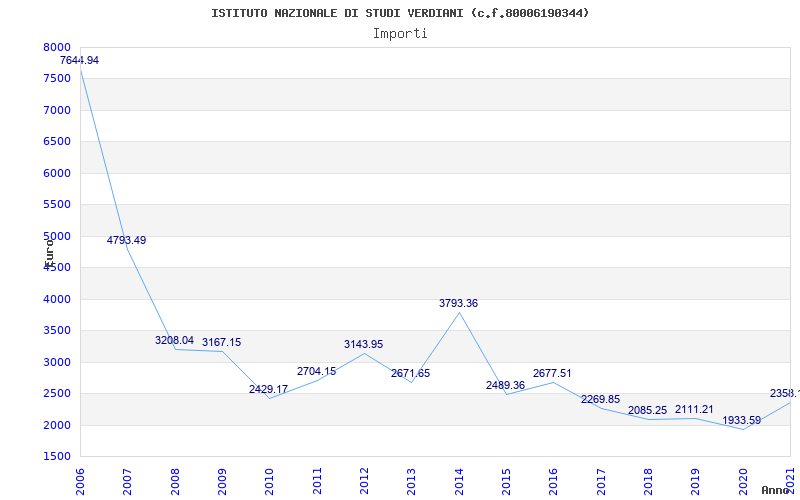The image size is (800, 500).
Task: Click the x-axis year 2018
Action: (648, 482)
